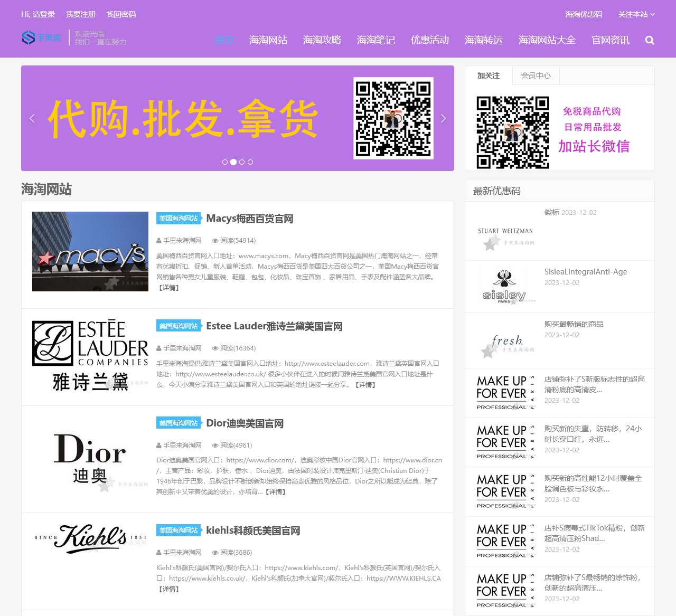Click user icon beside Estee Lauder author
This screenshot has width=676, height=616.
159,348
